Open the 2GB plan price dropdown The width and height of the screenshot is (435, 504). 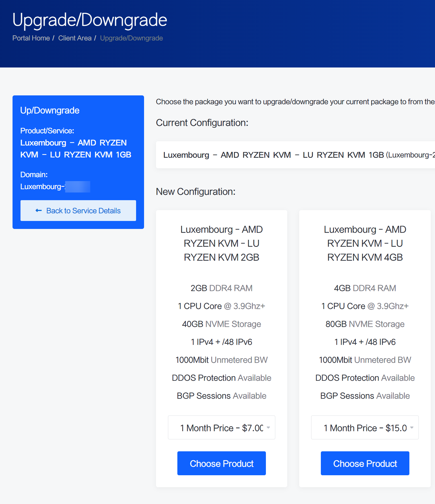(221, 427)
